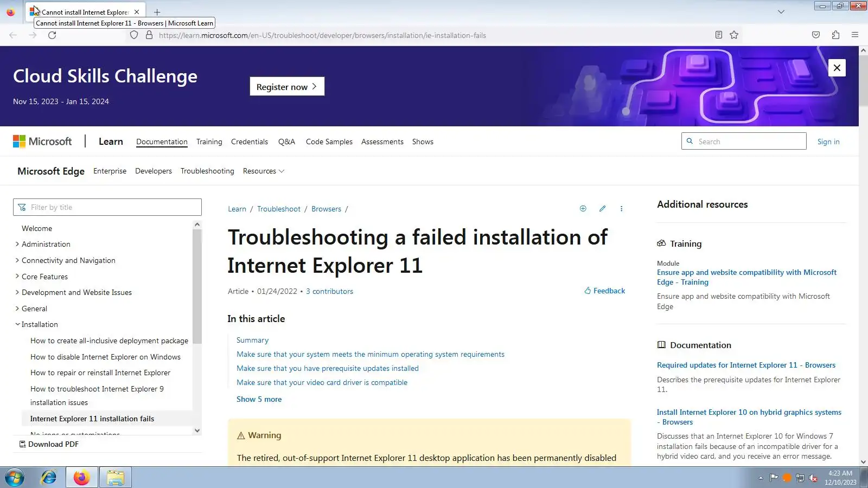Click the forward navigation arrow
This screenshot has width=868, height=488.
pos(33,35)
